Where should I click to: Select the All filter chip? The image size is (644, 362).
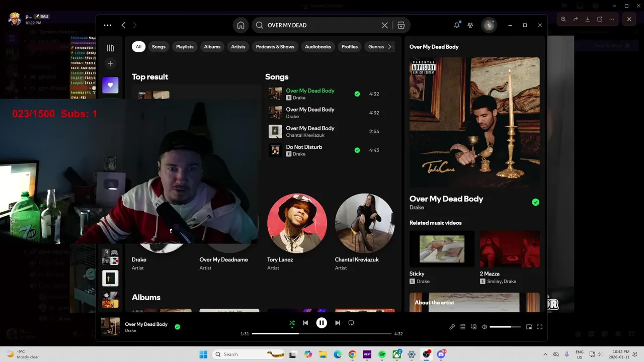(x=138, y=47)
